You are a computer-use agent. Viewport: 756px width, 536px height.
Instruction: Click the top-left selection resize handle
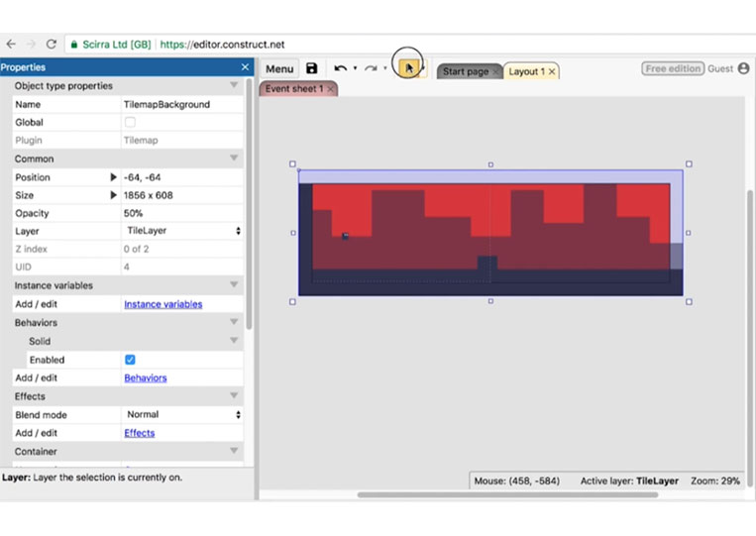292,163
